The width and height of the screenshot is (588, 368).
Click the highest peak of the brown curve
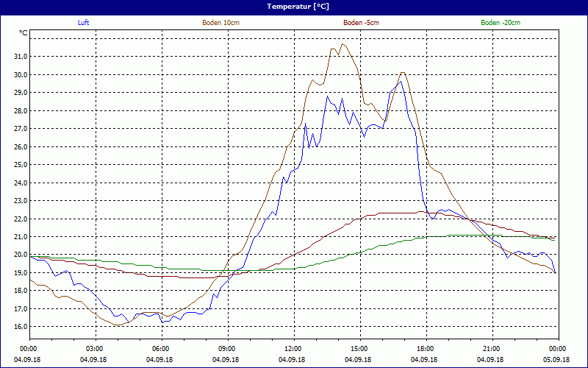[342, 43]
